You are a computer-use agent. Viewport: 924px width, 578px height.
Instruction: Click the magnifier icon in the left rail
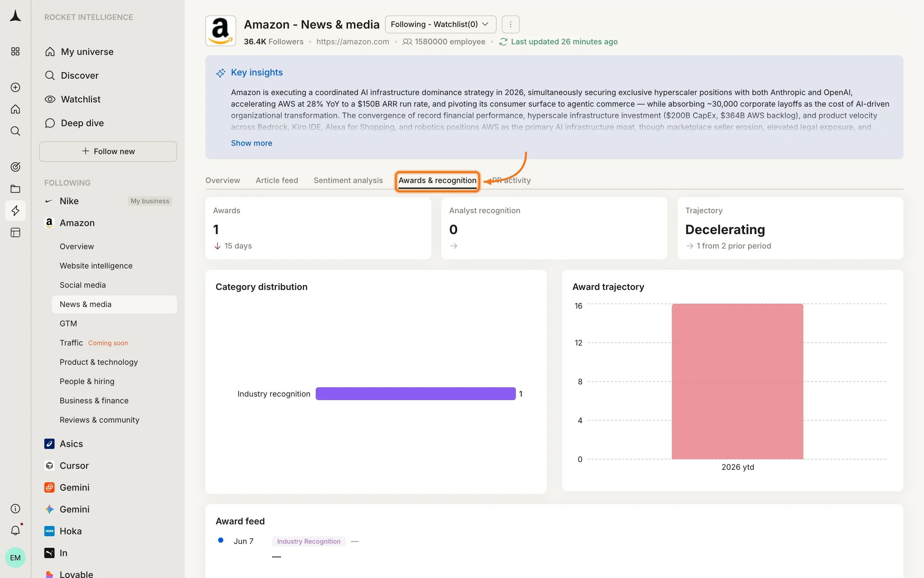click(x=15, y=131)
